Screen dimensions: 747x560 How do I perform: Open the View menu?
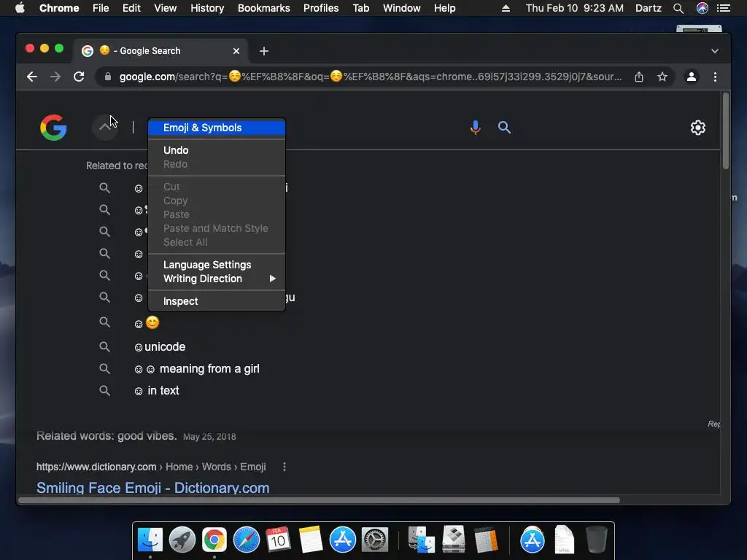tap(166, 8)
